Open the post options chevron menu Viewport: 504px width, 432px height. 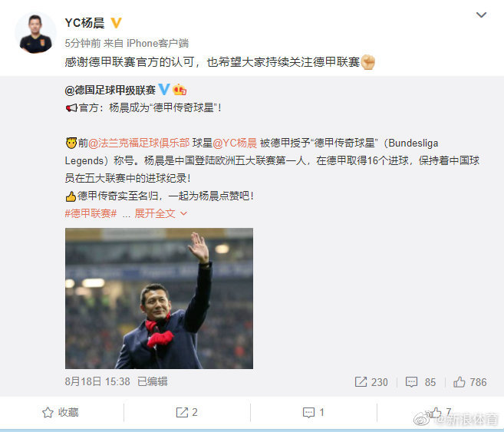(481, 15)
